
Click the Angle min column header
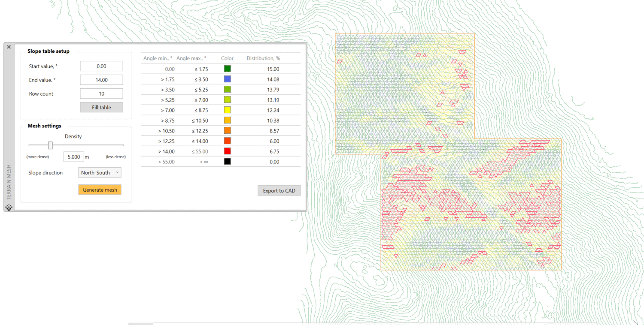[157, 58]
